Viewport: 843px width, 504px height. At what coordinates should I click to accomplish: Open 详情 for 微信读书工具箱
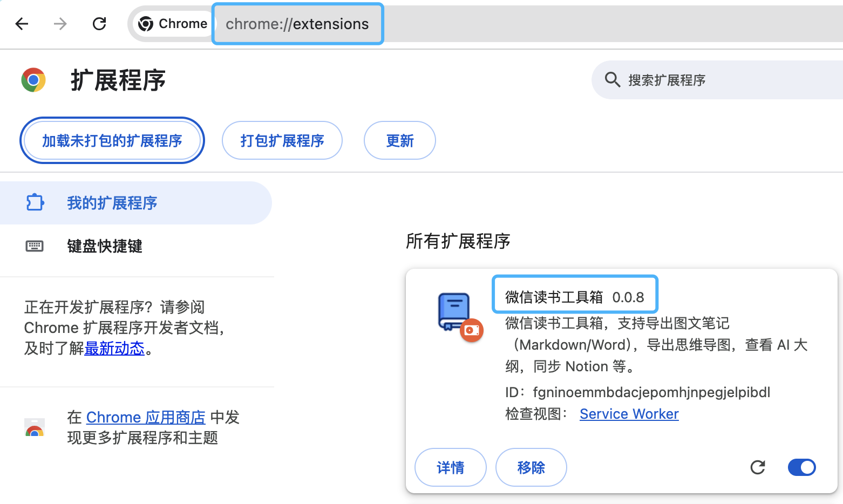point(450,467)
